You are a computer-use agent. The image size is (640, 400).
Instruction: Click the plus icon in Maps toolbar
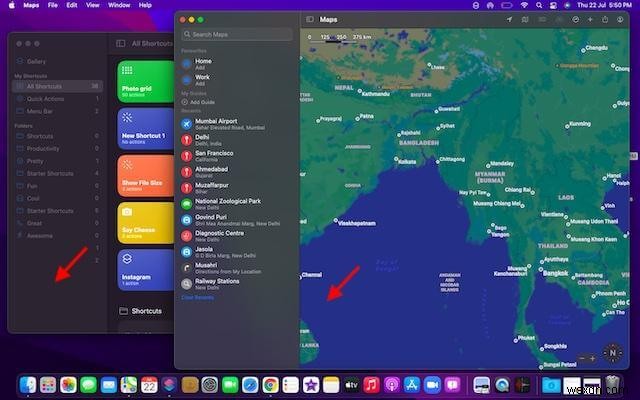click(x=590, y=19)
